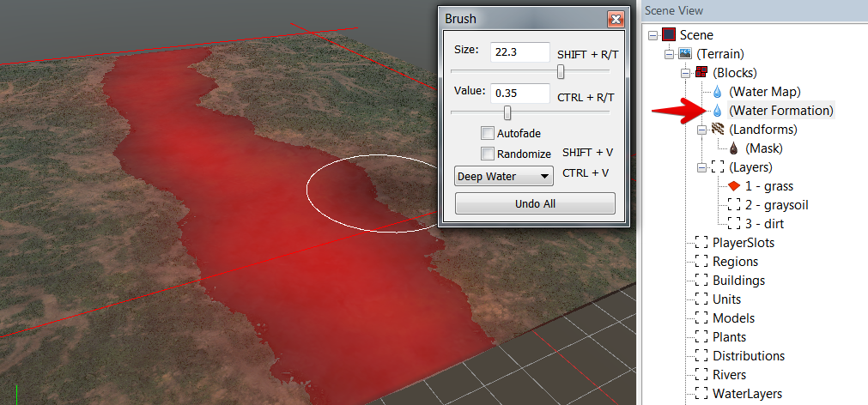Viewport: 868px width, 405px height.
Task: Click the brush Size slider handle
Action: (x=561, y=71)
